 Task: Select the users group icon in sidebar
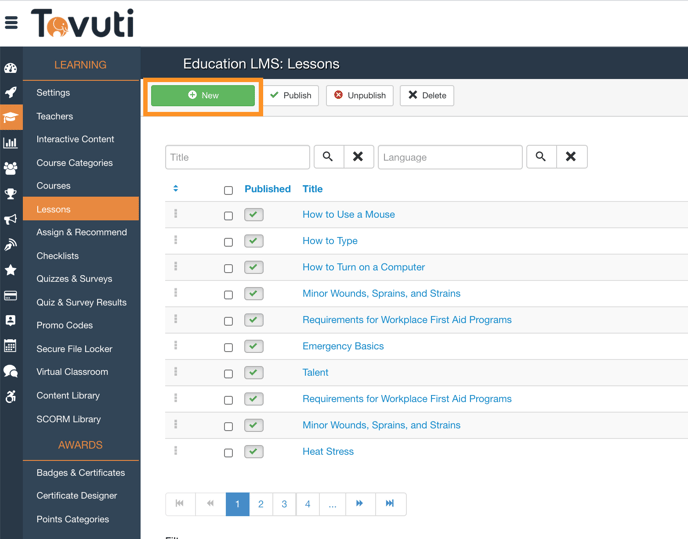point(11,169)
